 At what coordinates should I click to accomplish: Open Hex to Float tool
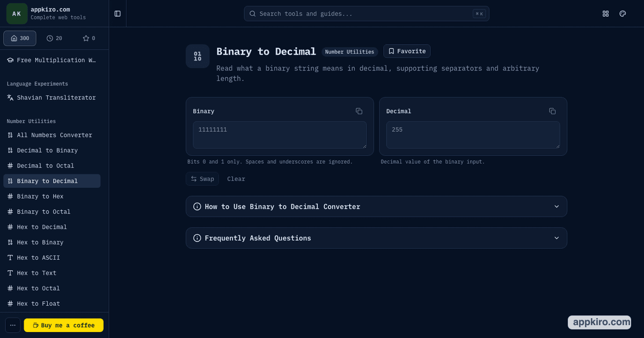(52, 303)
